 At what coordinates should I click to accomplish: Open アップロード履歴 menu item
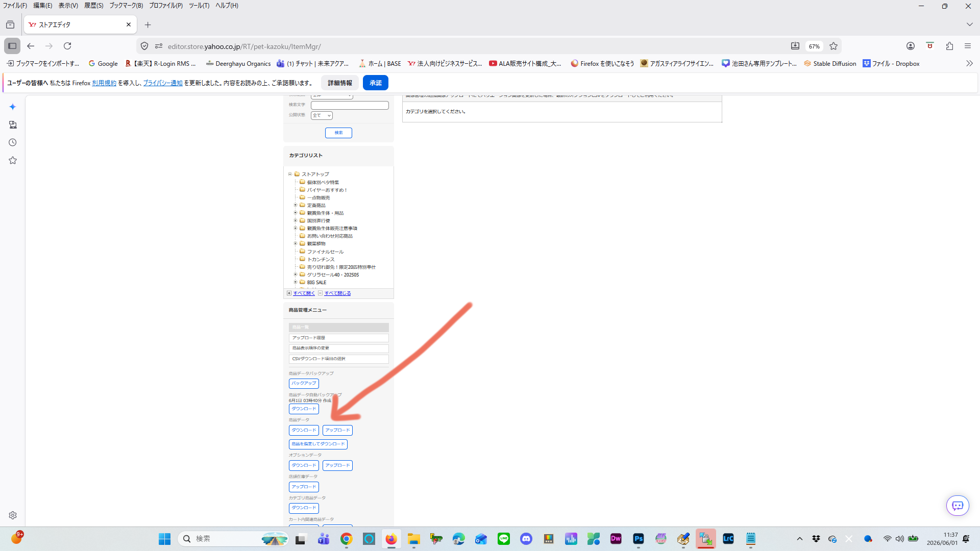point(338,338)
